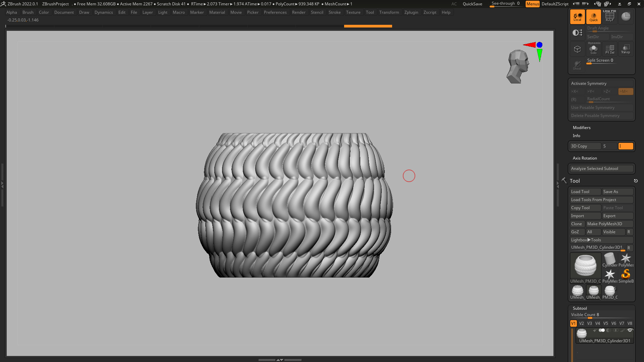Click the Tool palette hammer icon
The height and width of the screenshot is (362, 644).
pyautogui.click(x=564, y=181)
